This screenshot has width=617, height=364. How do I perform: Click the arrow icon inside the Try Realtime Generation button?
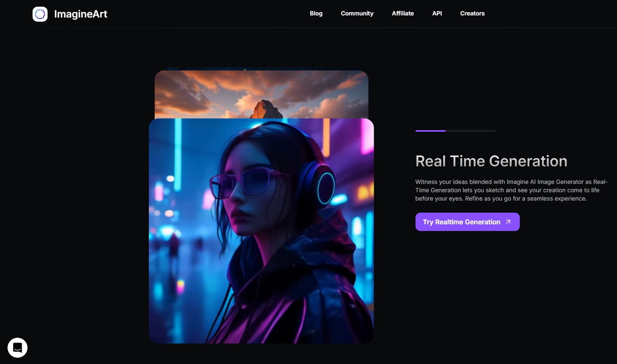tap(508, 222)
